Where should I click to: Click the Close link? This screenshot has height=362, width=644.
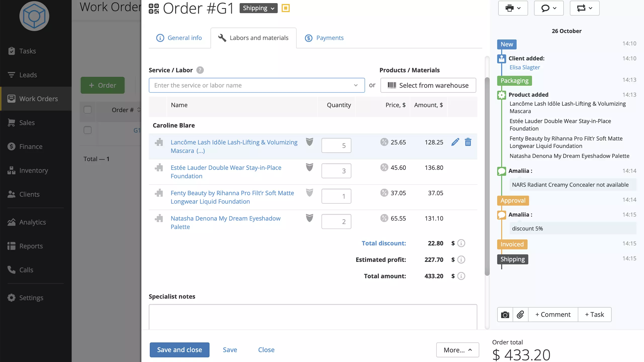(266, 350)
